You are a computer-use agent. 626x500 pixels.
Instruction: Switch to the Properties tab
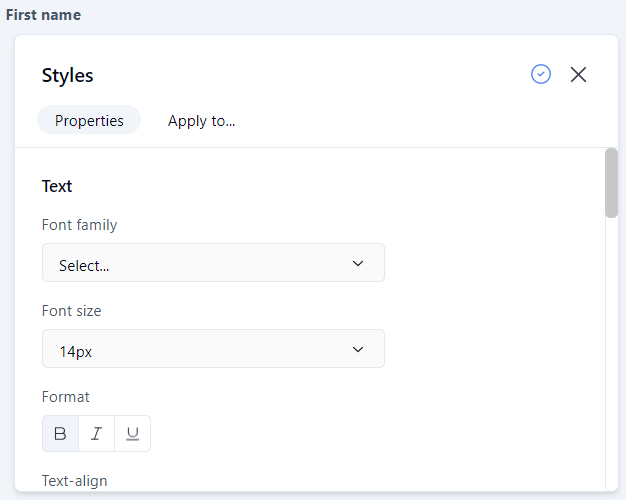[x=89, y=120]
